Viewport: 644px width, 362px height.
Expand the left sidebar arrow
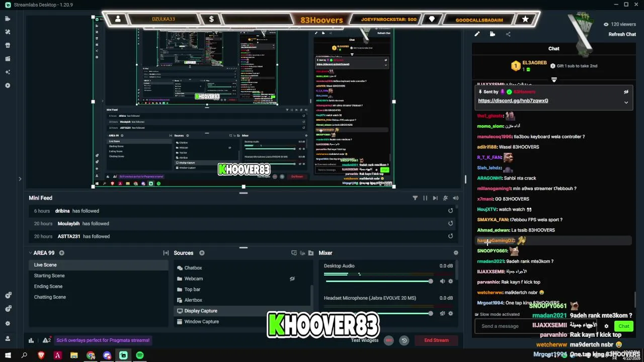pyautogui.click(x=20, y=178)
